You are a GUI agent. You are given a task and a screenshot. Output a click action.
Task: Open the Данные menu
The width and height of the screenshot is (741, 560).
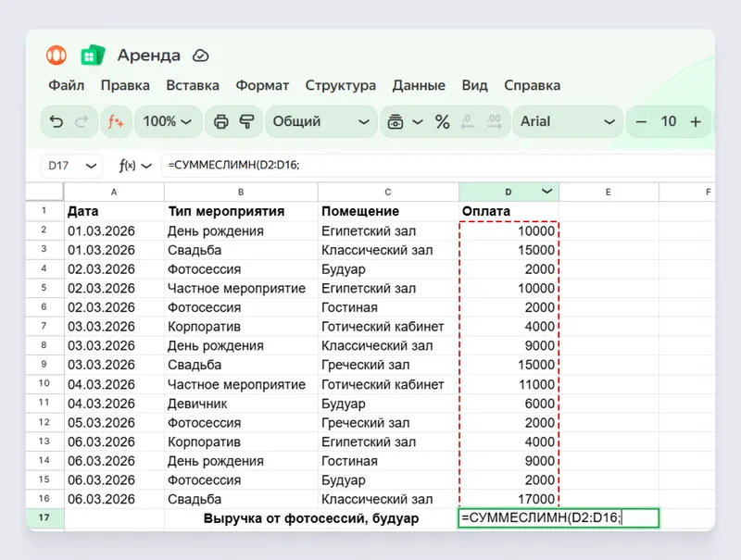coord(419,85)
